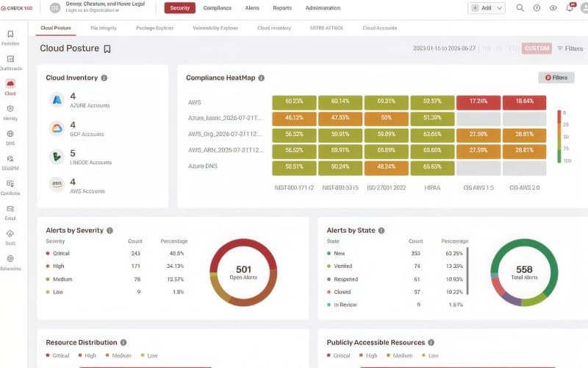Viewport: 588px width, 368px height.
Task: Switch to the Package Explorer tab
Action: (154, 28)
